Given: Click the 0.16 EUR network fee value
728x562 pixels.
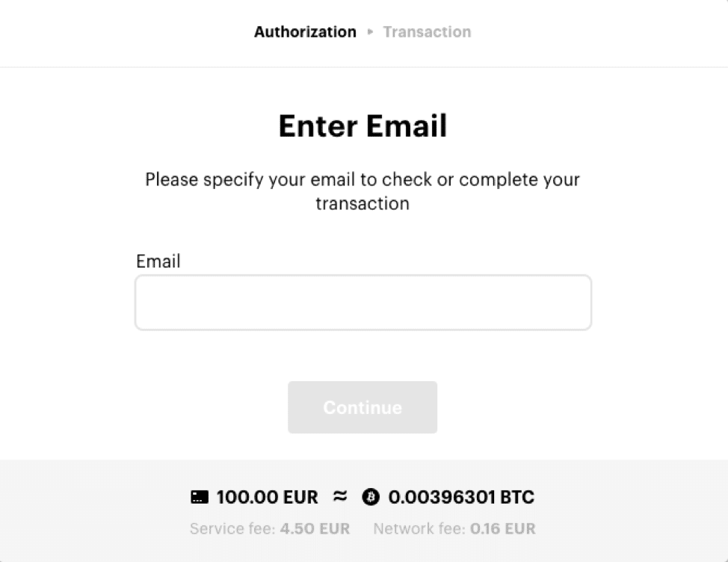Looking at the screenshot, I should pos(502,528).
